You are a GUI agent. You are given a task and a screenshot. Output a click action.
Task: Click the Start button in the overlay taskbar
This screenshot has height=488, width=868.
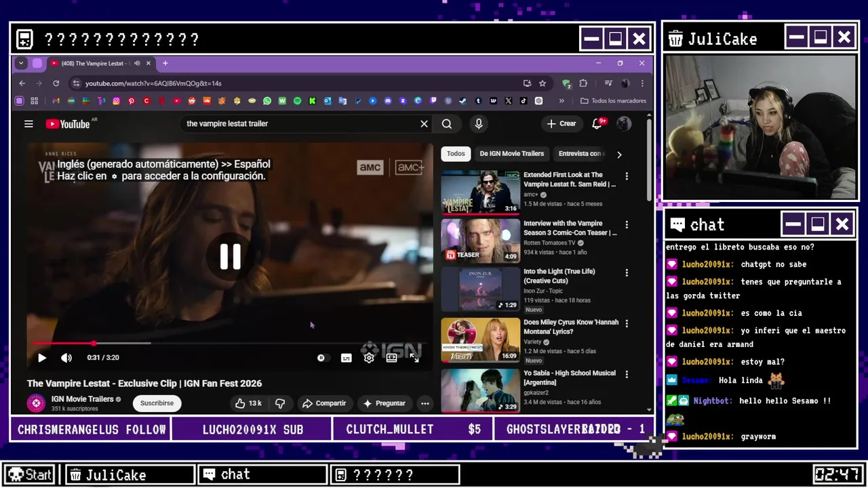(x=31, y=474)
